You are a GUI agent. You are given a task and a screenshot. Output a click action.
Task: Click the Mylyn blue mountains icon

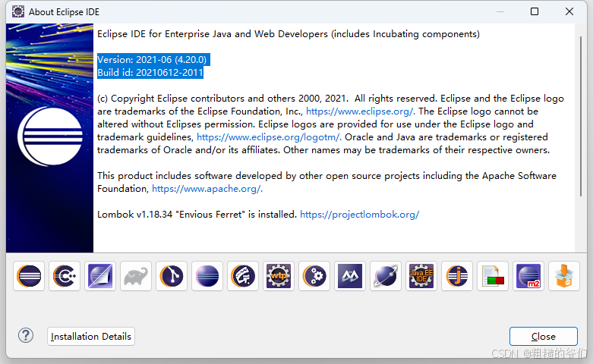[x=350, y=276]
